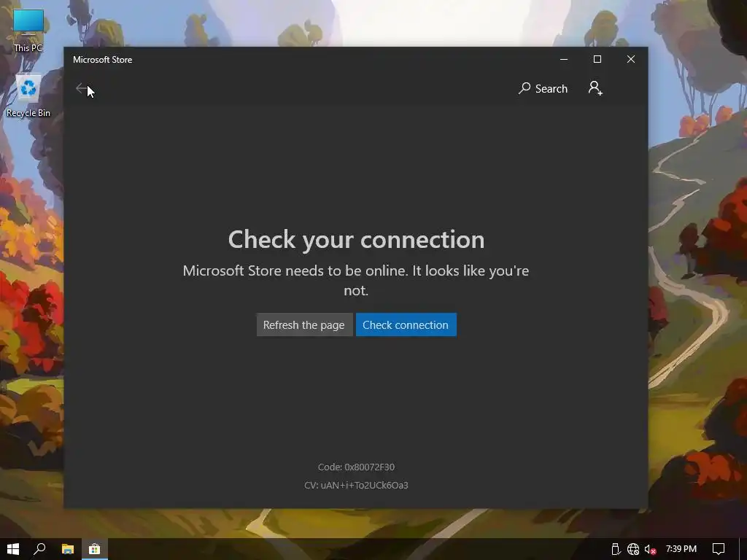Open taskbar search magnifier
Screen dimensions: 747x560
pyautogui.click(x=39, y=549)
